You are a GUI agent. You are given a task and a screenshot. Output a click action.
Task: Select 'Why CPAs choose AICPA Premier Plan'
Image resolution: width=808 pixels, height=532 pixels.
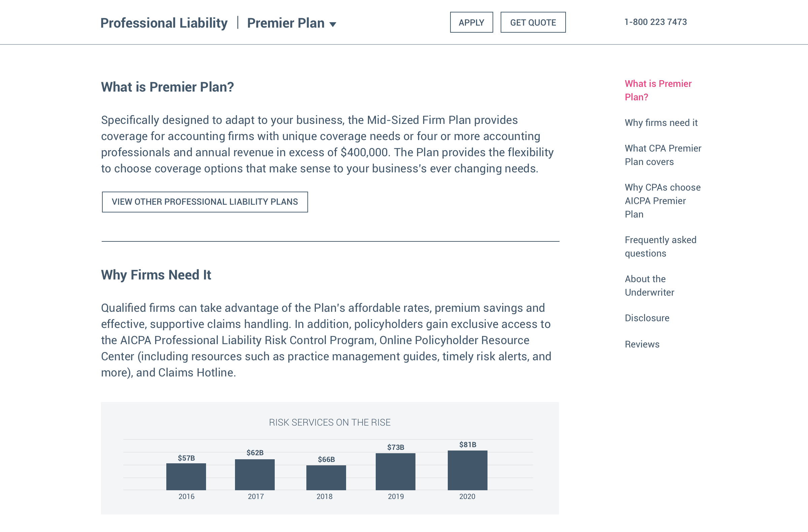662,201
